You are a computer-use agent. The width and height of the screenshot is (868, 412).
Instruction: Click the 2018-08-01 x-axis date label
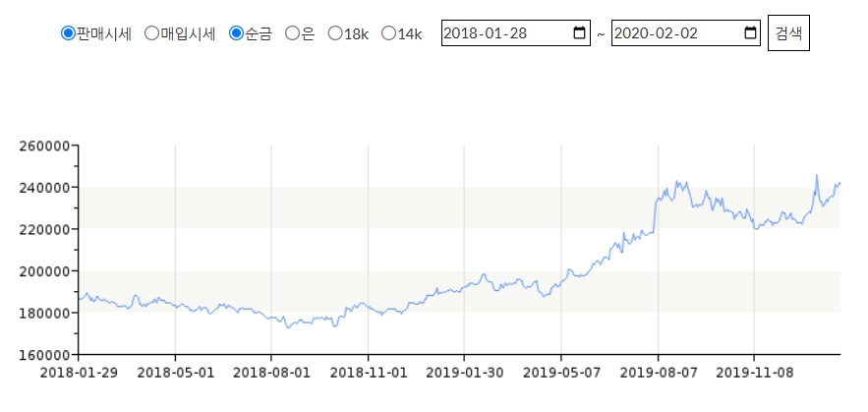[x=272, y=373]
